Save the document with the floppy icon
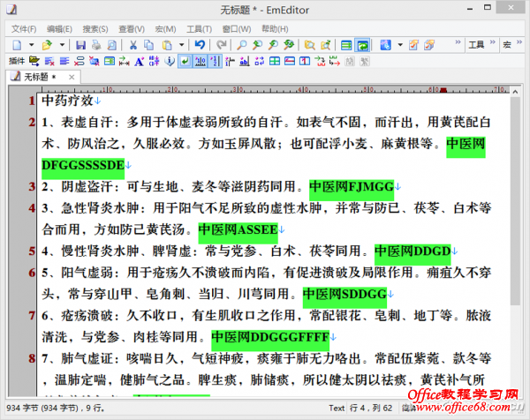The image size is (530, 420). 80,45
